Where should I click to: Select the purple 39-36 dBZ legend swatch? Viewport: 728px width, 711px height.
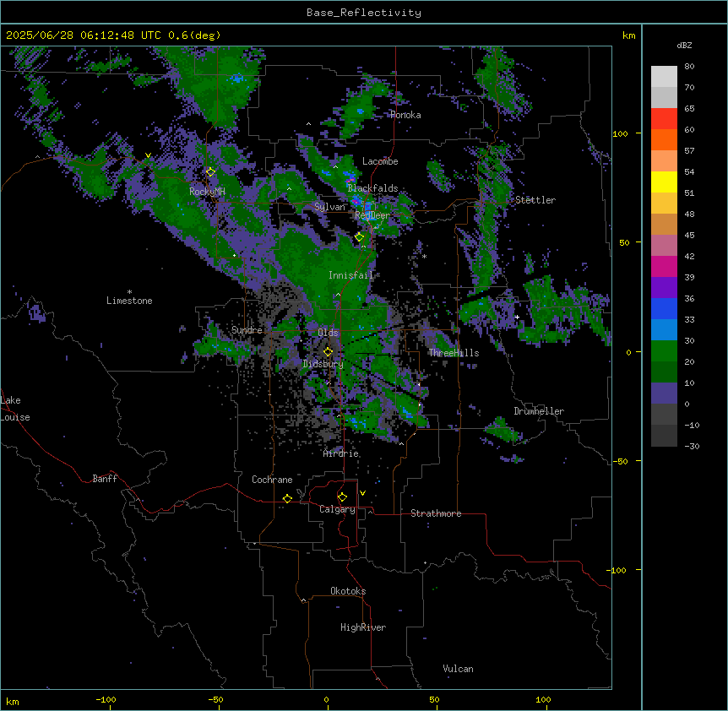pyautogui.click(x=664, y=288)
